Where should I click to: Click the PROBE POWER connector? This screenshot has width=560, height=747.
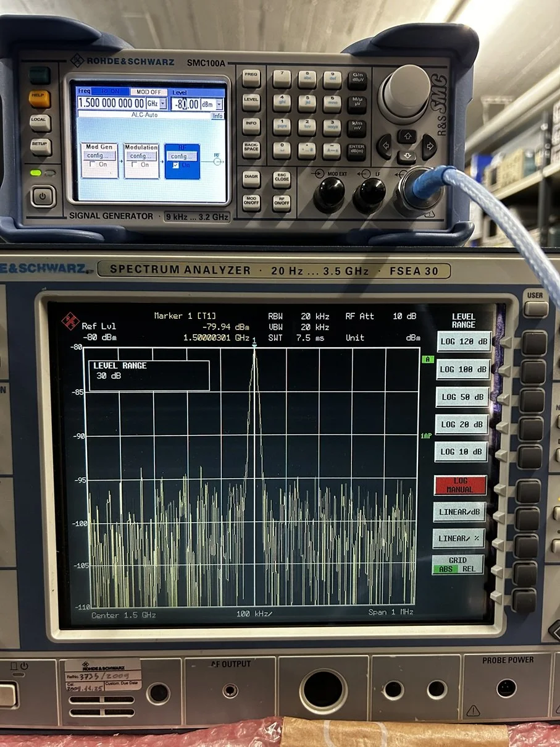[x=506, y=688]
